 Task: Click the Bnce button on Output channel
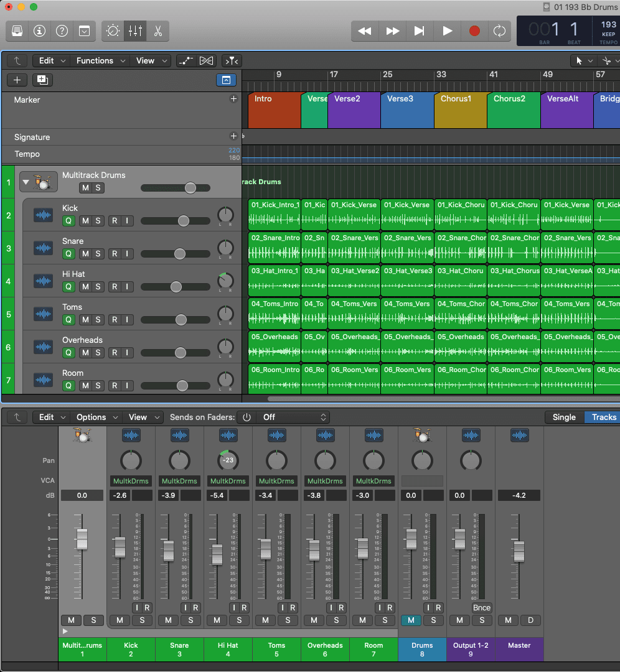(481, 607)
